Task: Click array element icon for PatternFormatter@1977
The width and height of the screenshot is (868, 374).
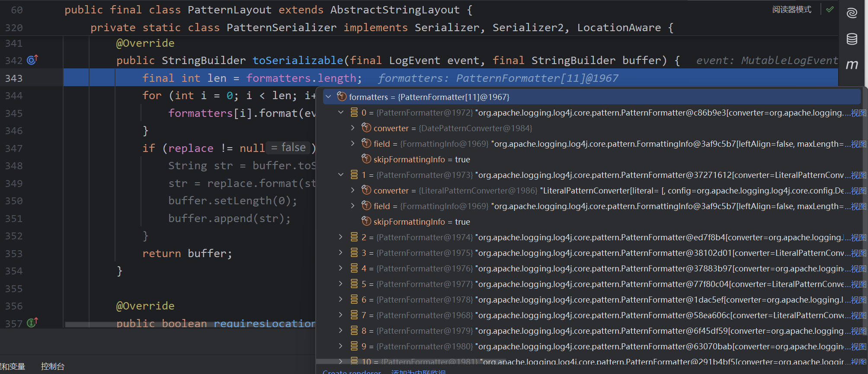Action: (x=354, y=284)
